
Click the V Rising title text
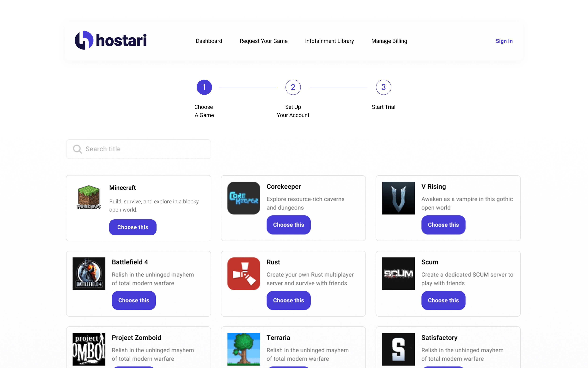coord(434,186)
